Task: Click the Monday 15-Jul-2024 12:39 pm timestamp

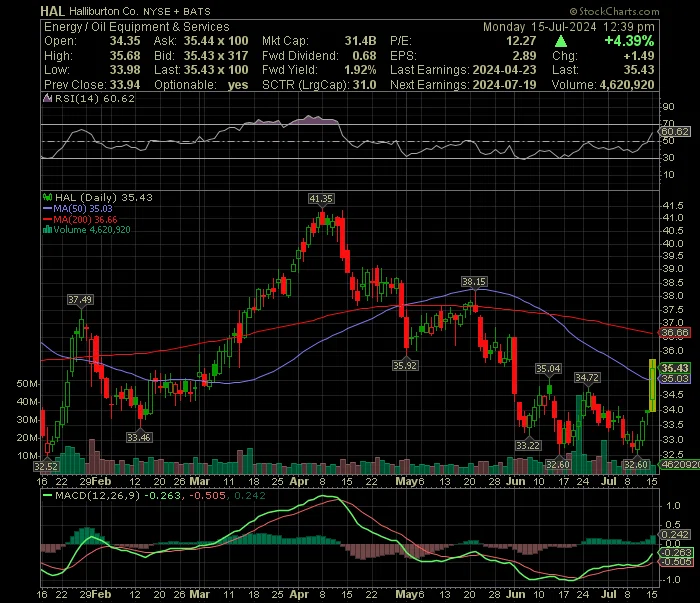Action: tap(569, 27)
